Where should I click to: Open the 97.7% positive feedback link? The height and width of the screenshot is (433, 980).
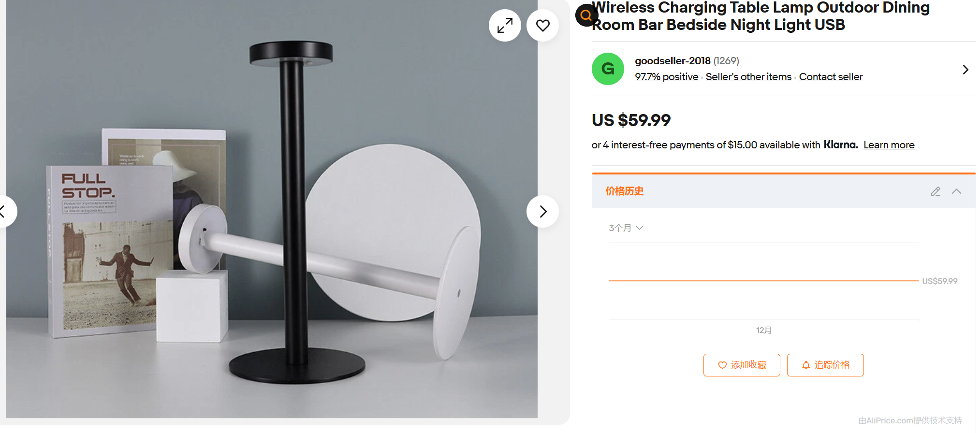[666, 77]
